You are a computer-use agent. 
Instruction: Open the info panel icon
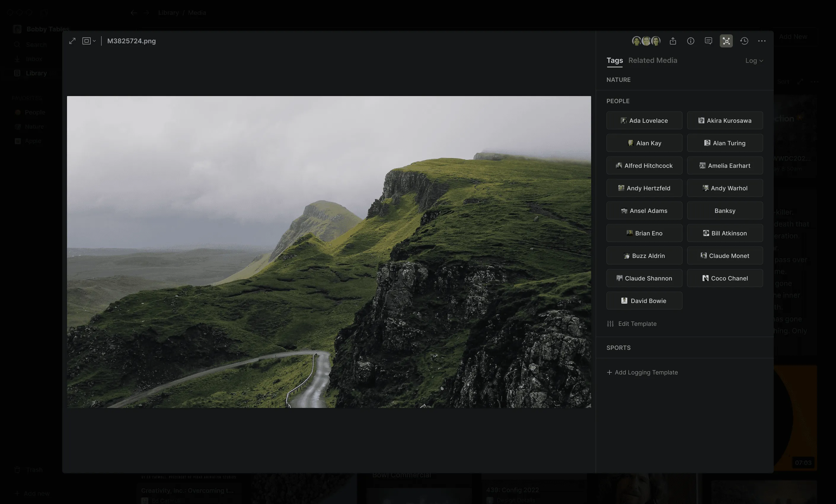[690, 41]
